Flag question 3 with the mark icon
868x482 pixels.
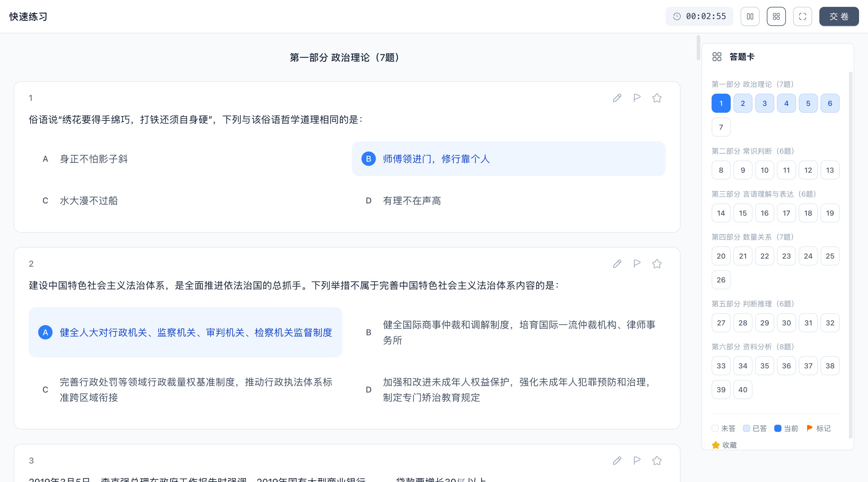(637, 461)
